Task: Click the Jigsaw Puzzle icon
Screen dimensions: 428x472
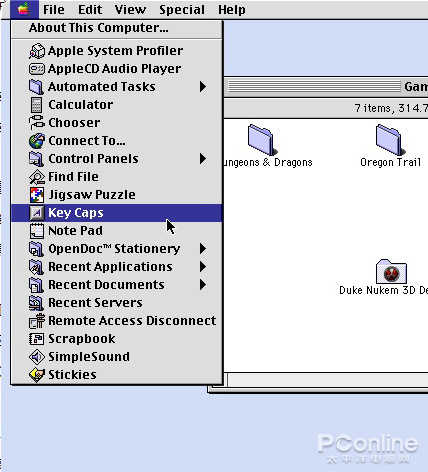Action: click(36, 195)
